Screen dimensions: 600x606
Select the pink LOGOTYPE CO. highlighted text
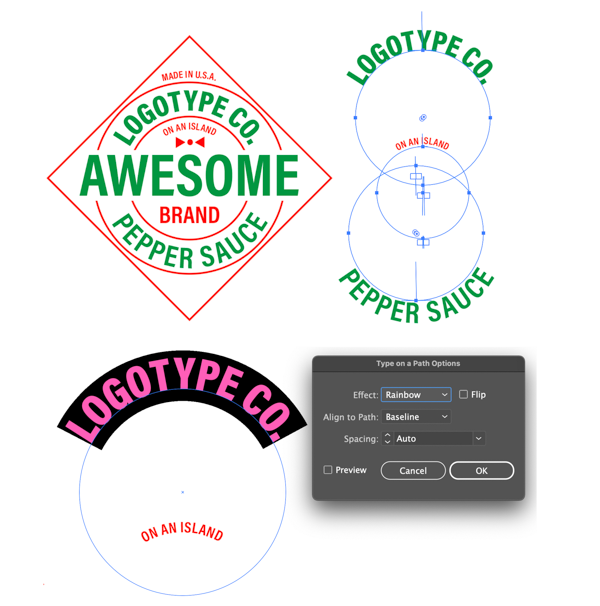tap(178, 400)
